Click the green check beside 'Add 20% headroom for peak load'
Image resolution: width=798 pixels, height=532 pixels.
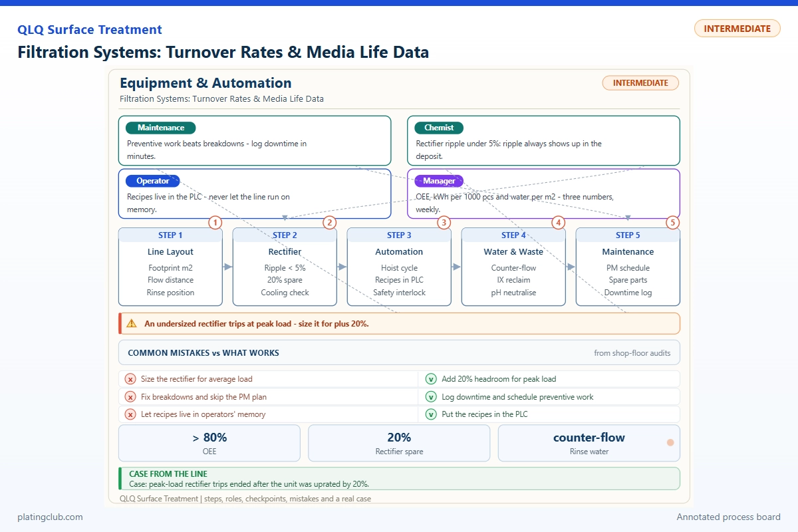point(431,379)
